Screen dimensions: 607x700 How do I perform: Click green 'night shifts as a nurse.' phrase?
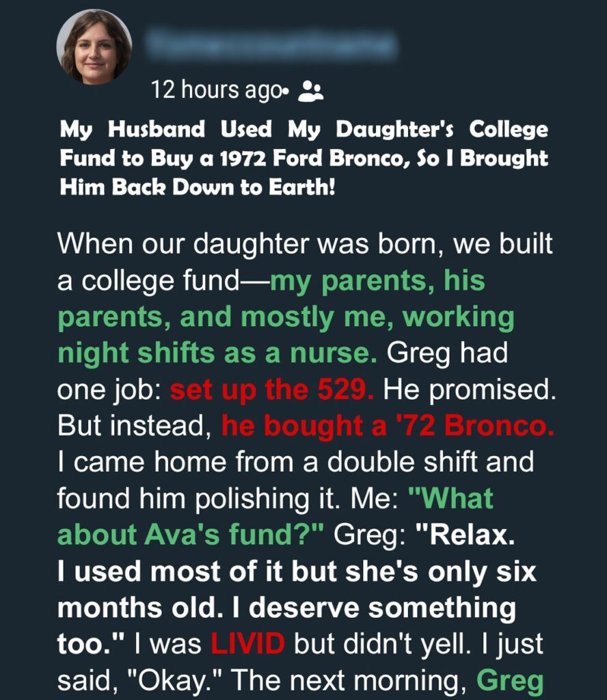(x=217, y=353)
